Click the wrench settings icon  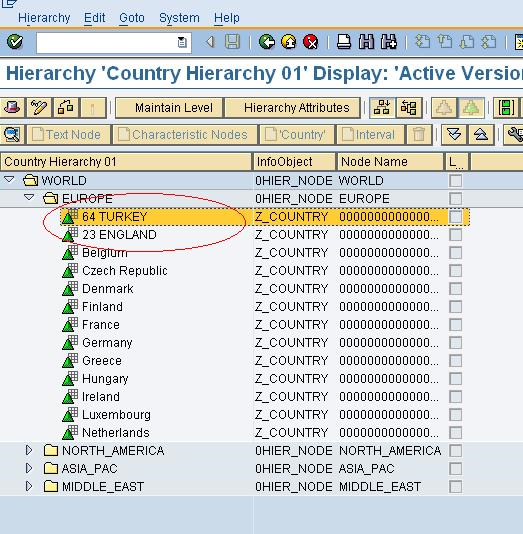point(514,135)
